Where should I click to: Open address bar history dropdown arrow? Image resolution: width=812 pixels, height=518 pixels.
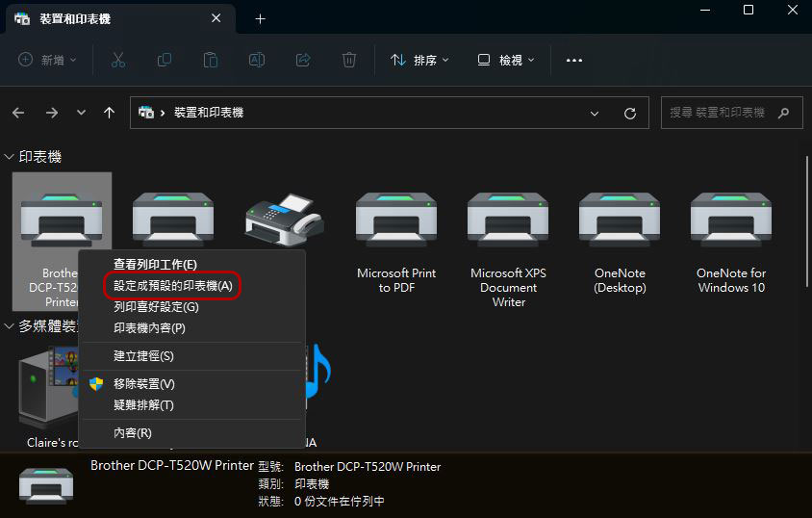tap(595, 114)
